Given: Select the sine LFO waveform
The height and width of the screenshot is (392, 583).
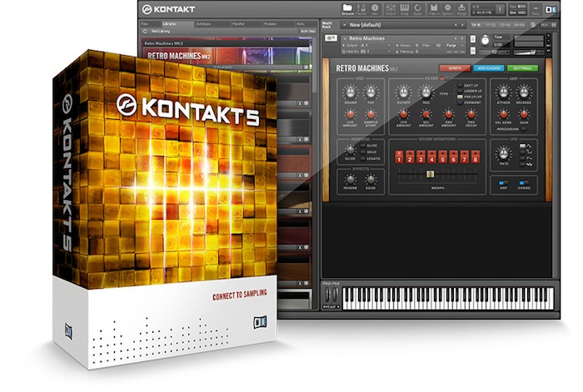Looking at the screenshot, I should point(522,146).
